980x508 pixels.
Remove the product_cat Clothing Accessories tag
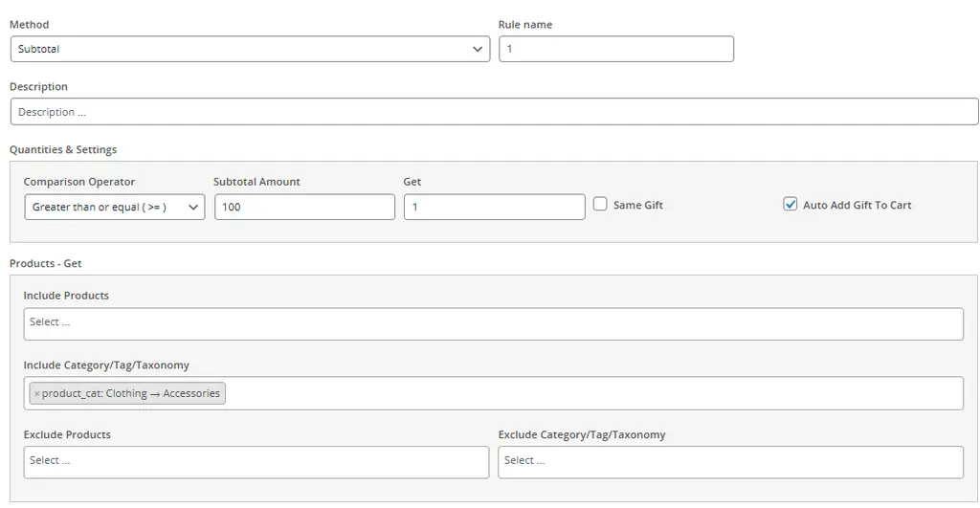pyautogui.click(x=36, y=393)
